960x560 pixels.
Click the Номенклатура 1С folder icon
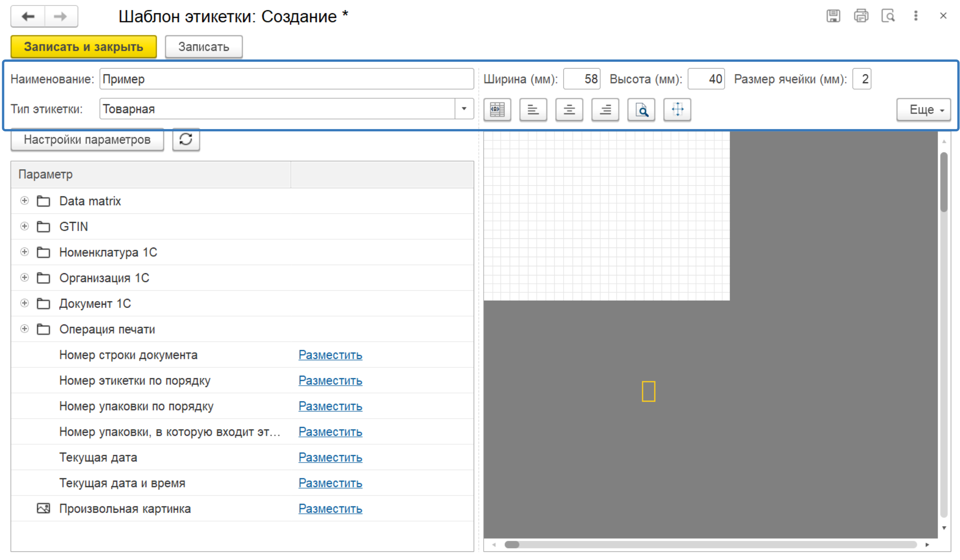click(43, 253)
